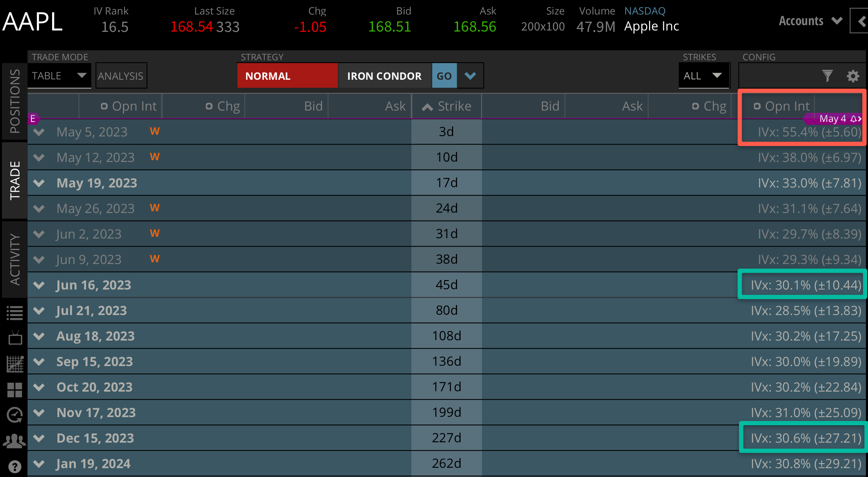Click the GO button to apply strategy
The height and width of the screenshot is (477, 868).
444,75
